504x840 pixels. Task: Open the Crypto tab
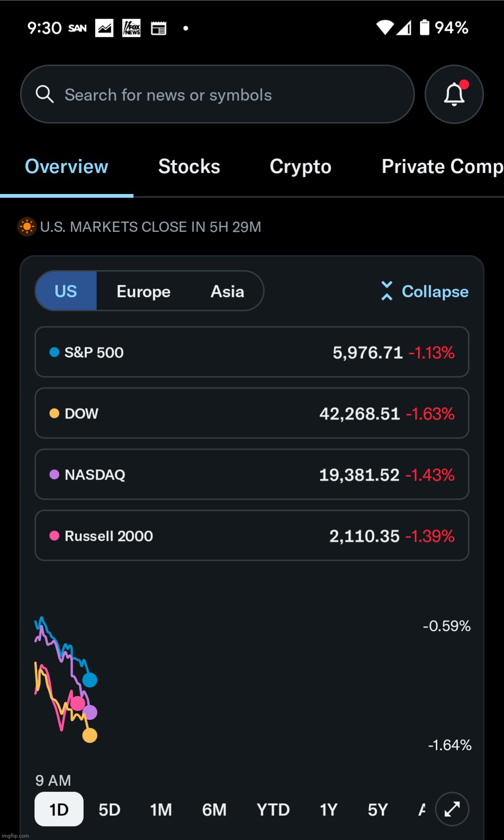click(300, 167)
